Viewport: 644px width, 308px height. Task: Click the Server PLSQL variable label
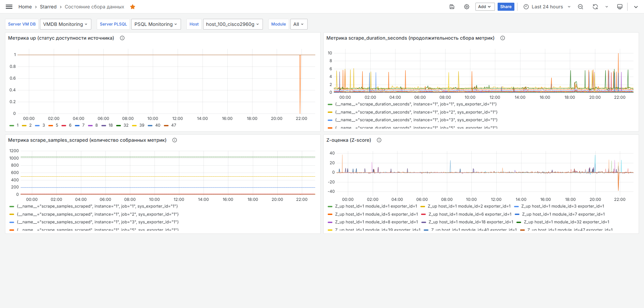(113, 24)
